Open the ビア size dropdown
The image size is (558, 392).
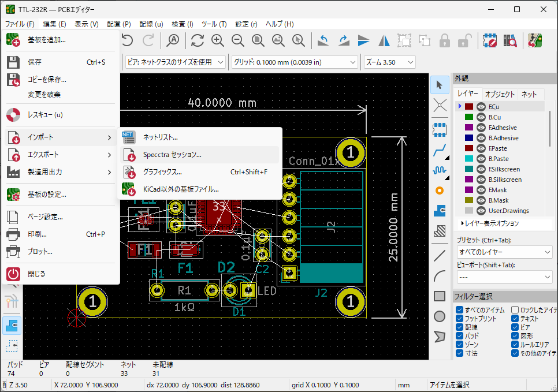click(x=176, y=62)
